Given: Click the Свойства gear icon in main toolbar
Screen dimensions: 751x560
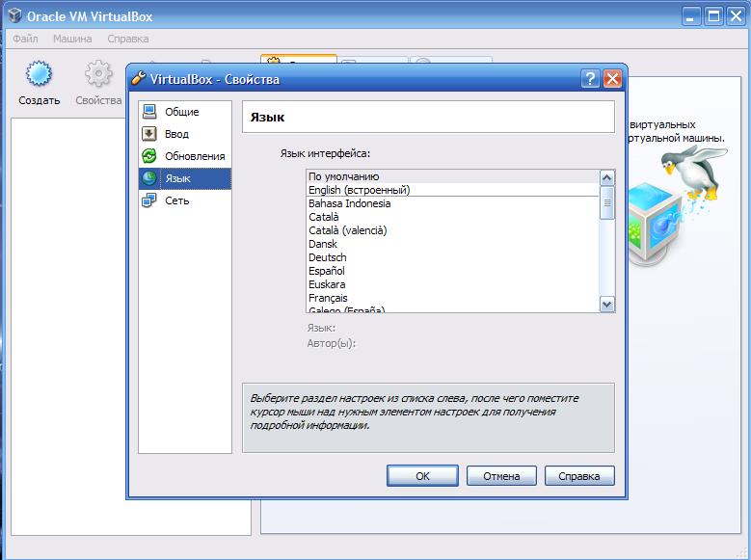Looking at the screenshot, I should click(98, 74).
